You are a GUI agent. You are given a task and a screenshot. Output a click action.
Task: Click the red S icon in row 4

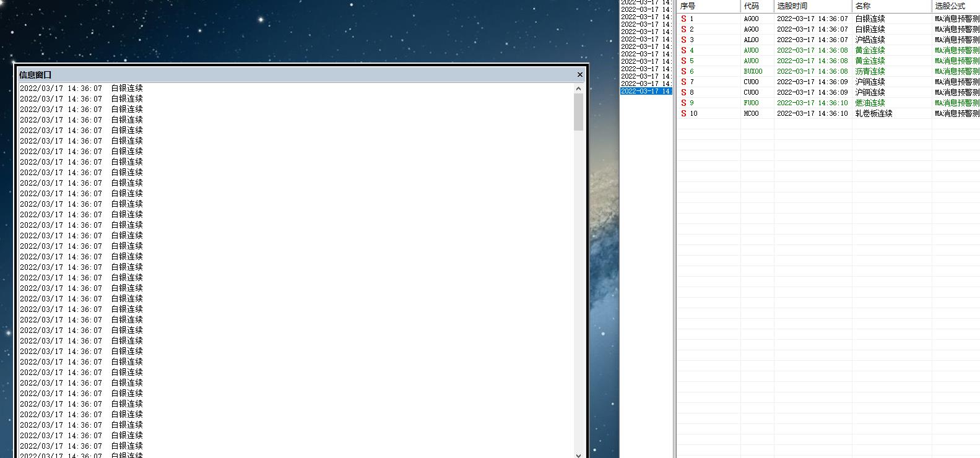pyautogui.click(x=683, y=50)
